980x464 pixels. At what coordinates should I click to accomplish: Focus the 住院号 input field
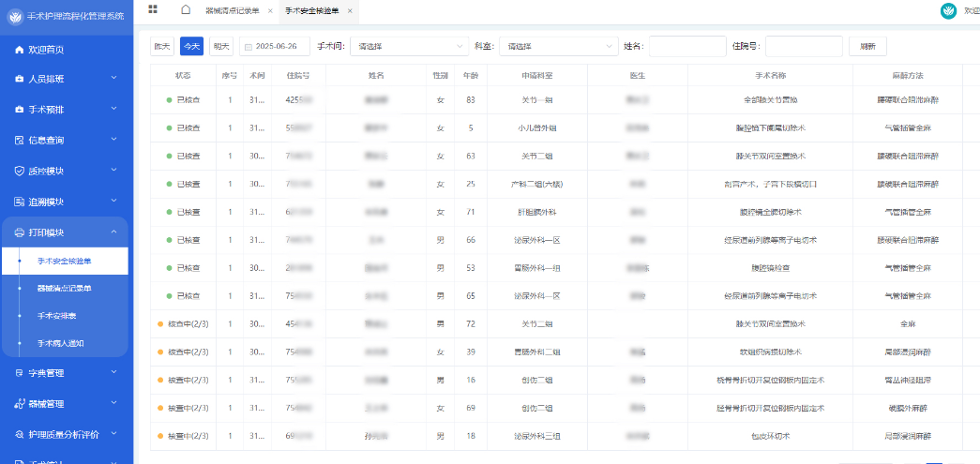(804, 46)
